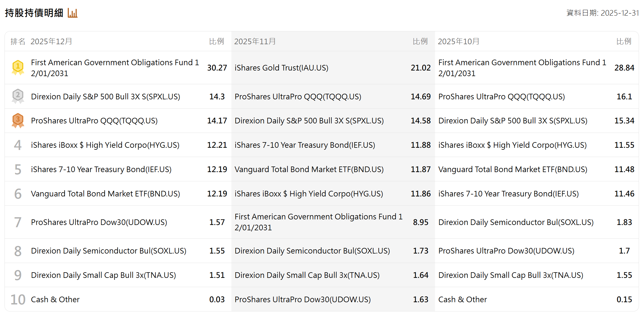Click the bar chart icon beside the title
Viewport: 644px width, 319px height.
tap(72, 13)
